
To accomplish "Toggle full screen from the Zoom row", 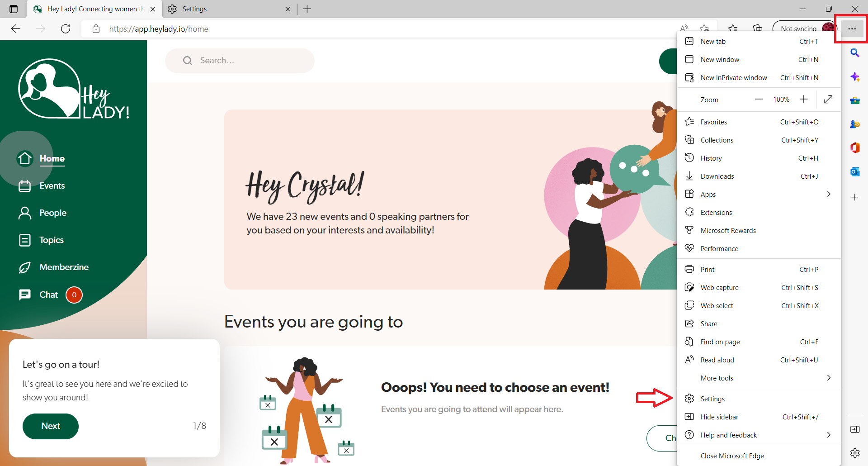I will tap(828, 100).
